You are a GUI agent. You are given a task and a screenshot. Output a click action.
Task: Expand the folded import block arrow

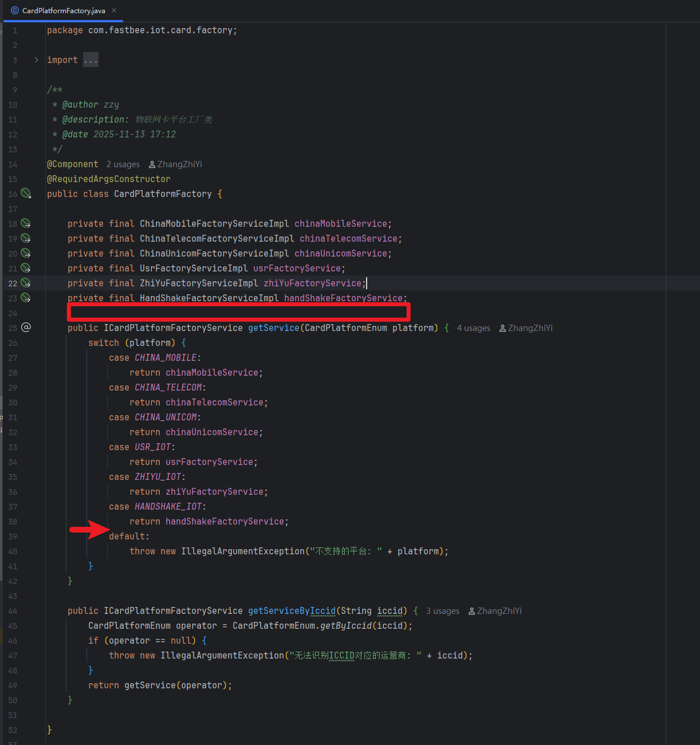(37, 60)
